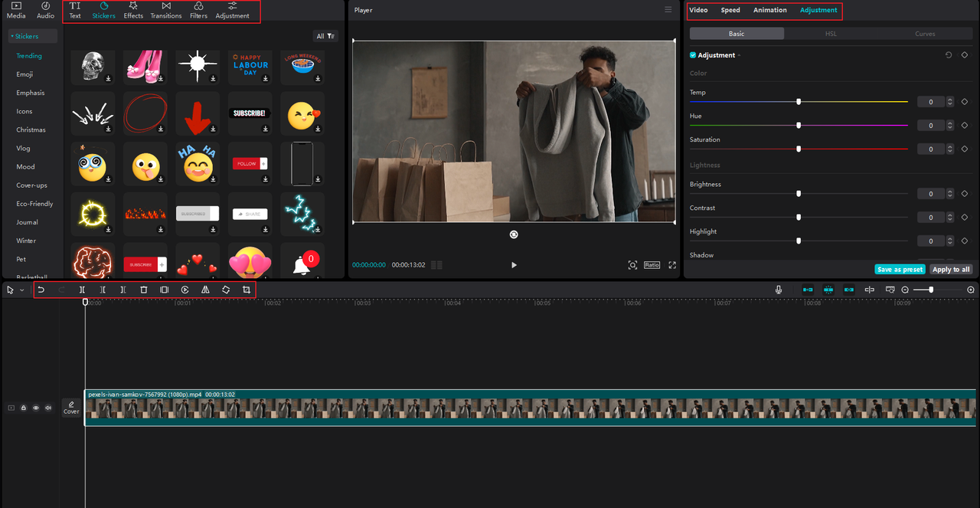Select the Christmas sticker category
The height and width of the screenshot is (508, 980).
click(31, 129)
